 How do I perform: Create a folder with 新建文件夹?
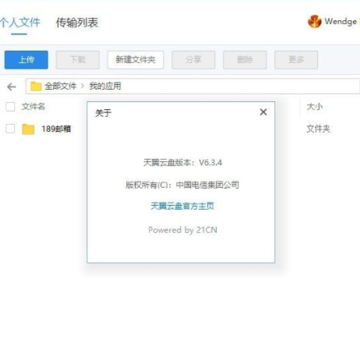(135, 60)
